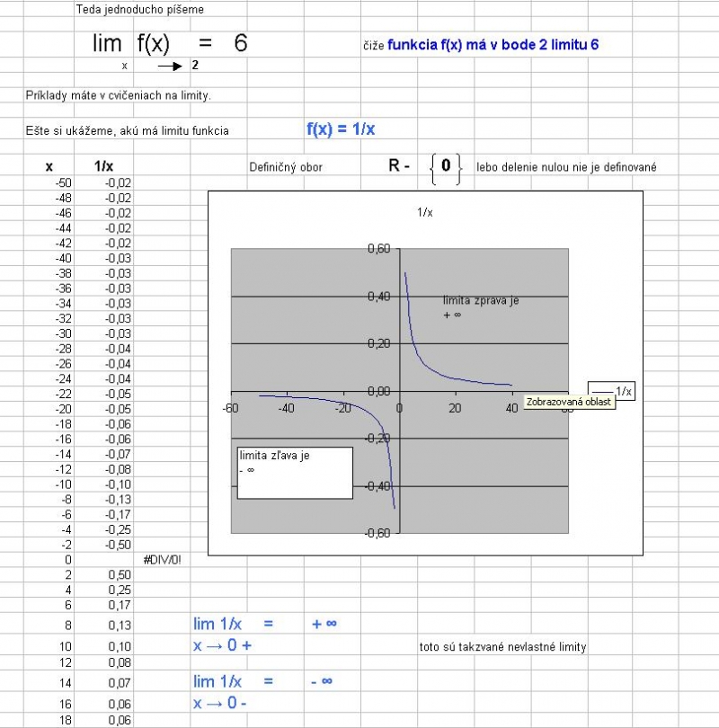Select the chart horizontal axis label "-60"
Screen dimensions: 719x728
click(230, 408)
